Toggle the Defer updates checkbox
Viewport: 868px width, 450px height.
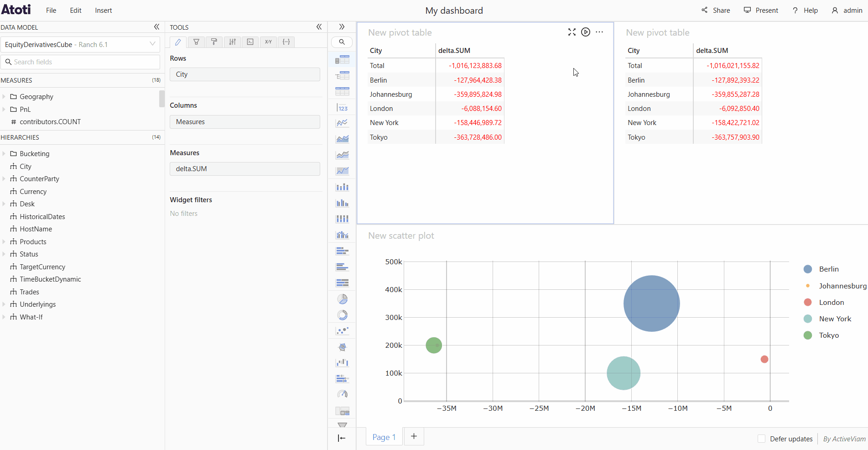[x=761, y=439]
